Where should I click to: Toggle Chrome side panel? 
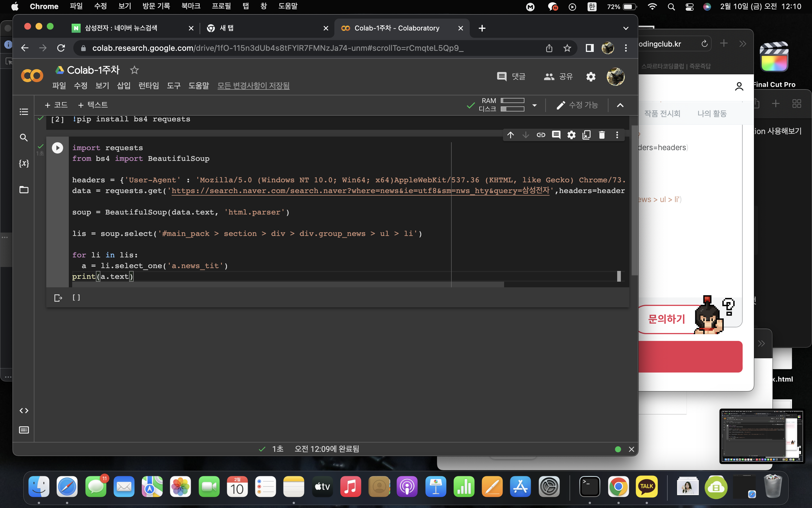coord(590,48)
